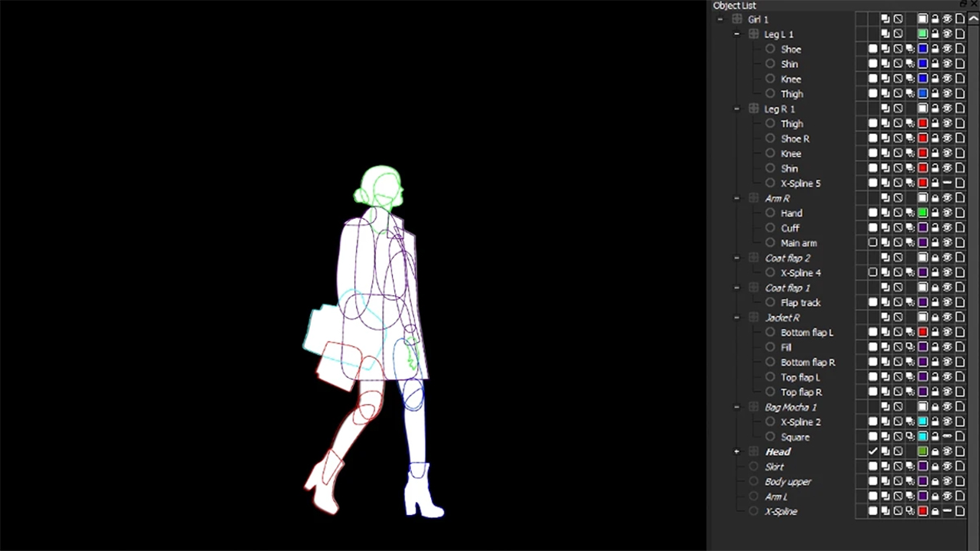Untick the checkmark on the Head row
Screen dimensions: 980x551
(x=873, y=452)
